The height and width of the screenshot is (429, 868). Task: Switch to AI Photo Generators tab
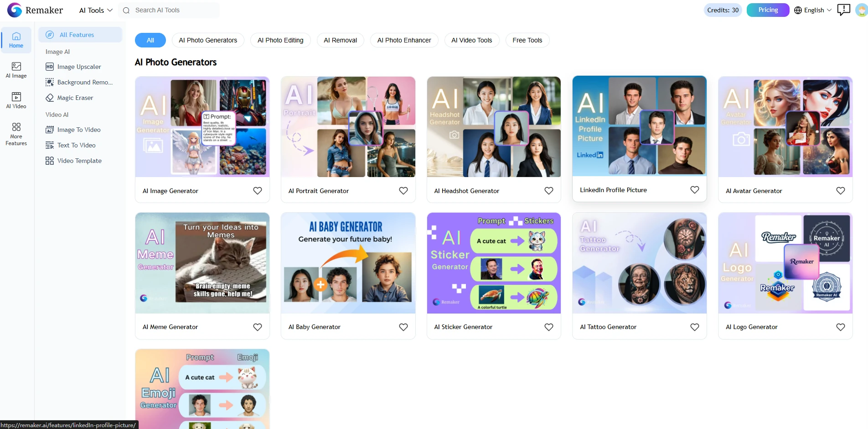point(208,40)
